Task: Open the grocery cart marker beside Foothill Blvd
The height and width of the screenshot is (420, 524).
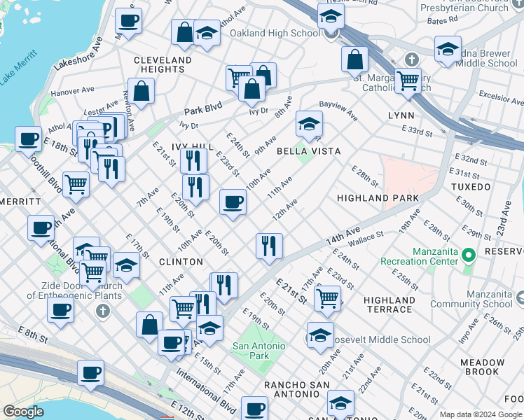Action: point(76,186)
